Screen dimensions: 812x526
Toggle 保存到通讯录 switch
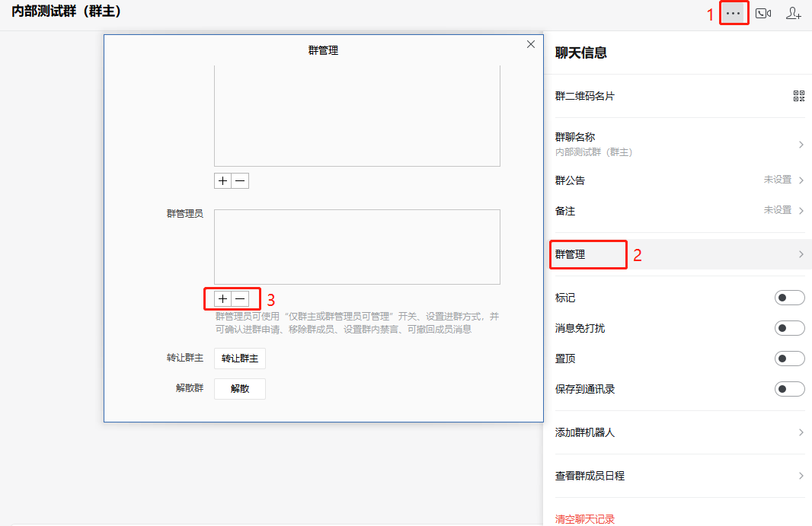point(789,389)
